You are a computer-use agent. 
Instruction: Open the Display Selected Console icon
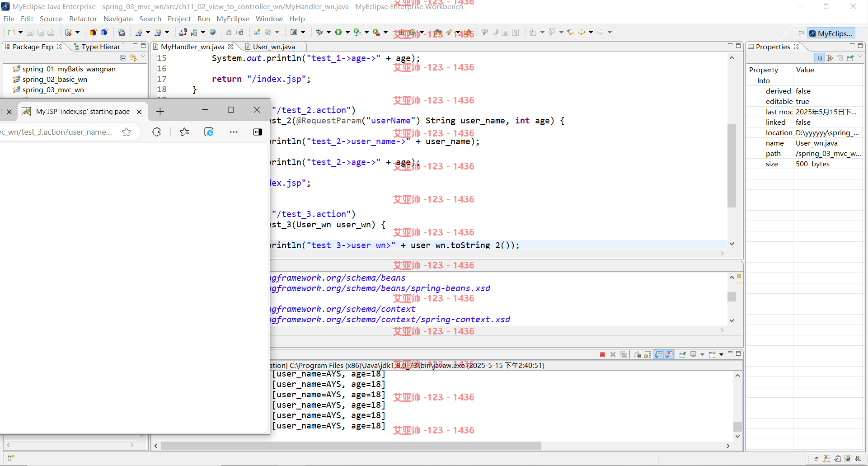(693, 354)
